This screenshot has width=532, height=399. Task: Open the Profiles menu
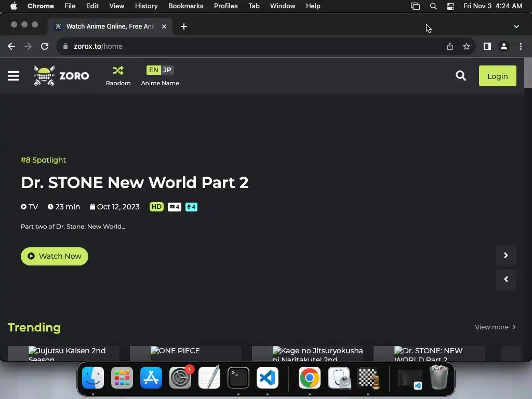[x=226, y=6]
